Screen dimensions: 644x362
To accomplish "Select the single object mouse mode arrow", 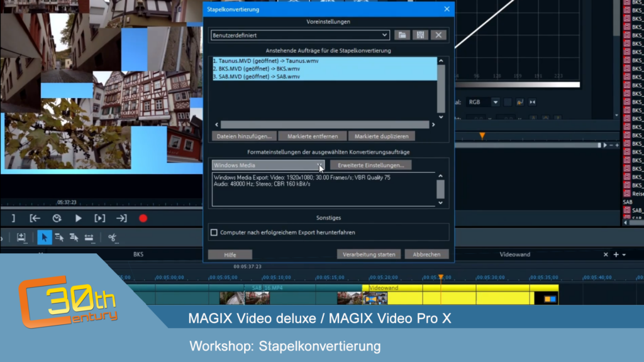I will click(x=45, y=237).
